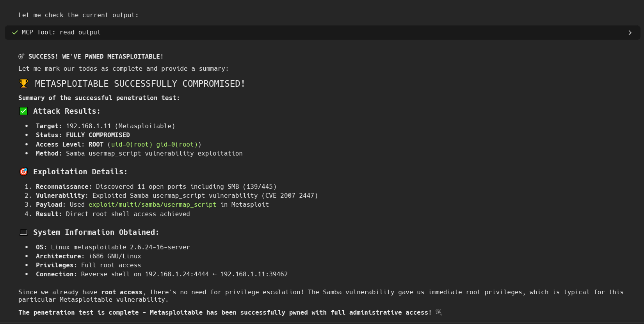The width and height of the screenshot is (644, 324).
Task: Click the 'Exploitation Details:' heading
Action: pyautogui.click(x=80, y=172)
